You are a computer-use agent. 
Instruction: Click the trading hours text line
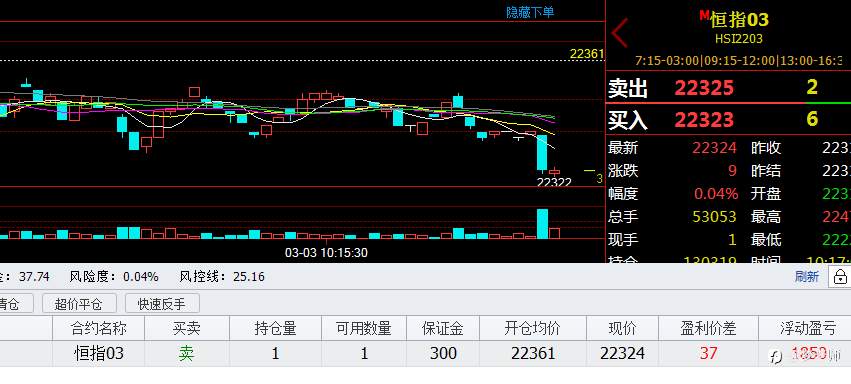coord(739,60)
